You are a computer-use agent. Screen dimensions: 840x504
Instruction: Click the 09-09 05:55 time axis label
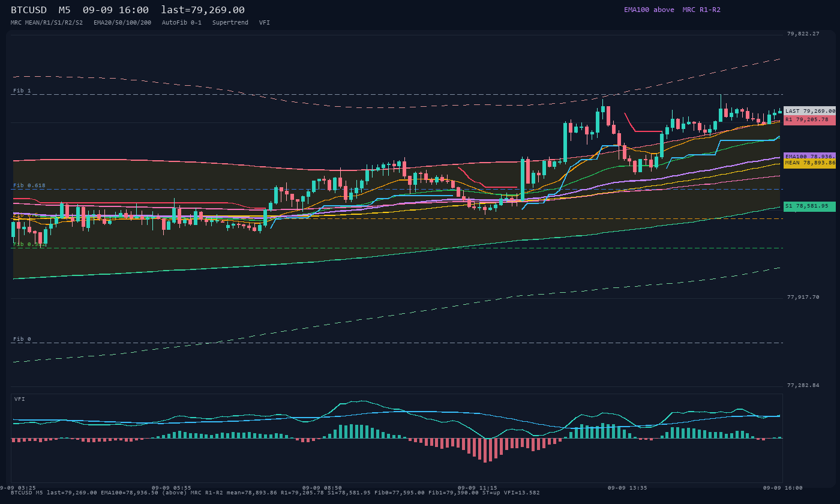click(172, 488)
